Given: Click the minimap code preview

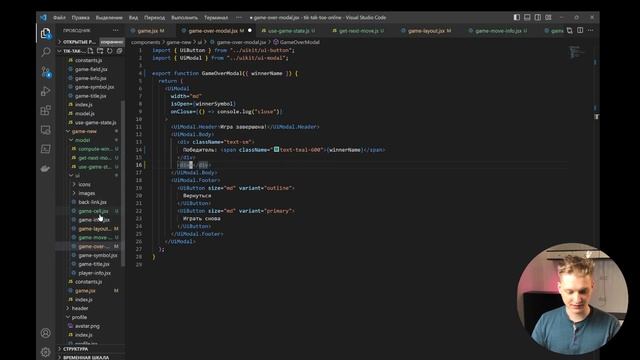Looking at the screenshot, I should [x=577, y=52].
